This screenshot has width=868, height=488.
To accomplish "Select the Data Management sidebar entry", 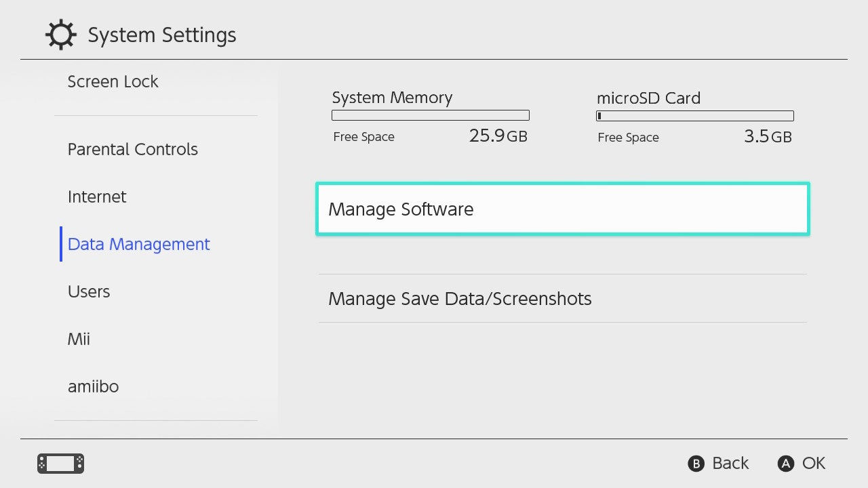I will coord(138,245).
